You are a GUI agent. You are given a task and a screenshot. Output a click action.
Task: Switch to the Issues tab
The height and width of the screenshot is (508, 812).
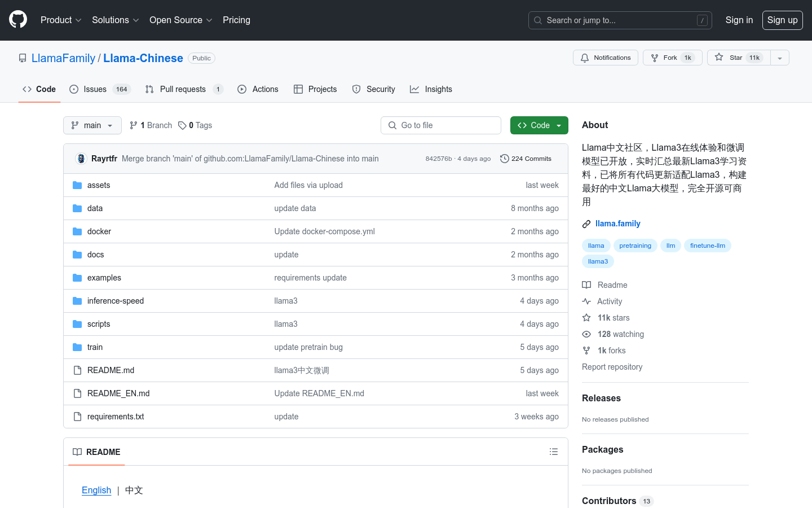point(100,89)
